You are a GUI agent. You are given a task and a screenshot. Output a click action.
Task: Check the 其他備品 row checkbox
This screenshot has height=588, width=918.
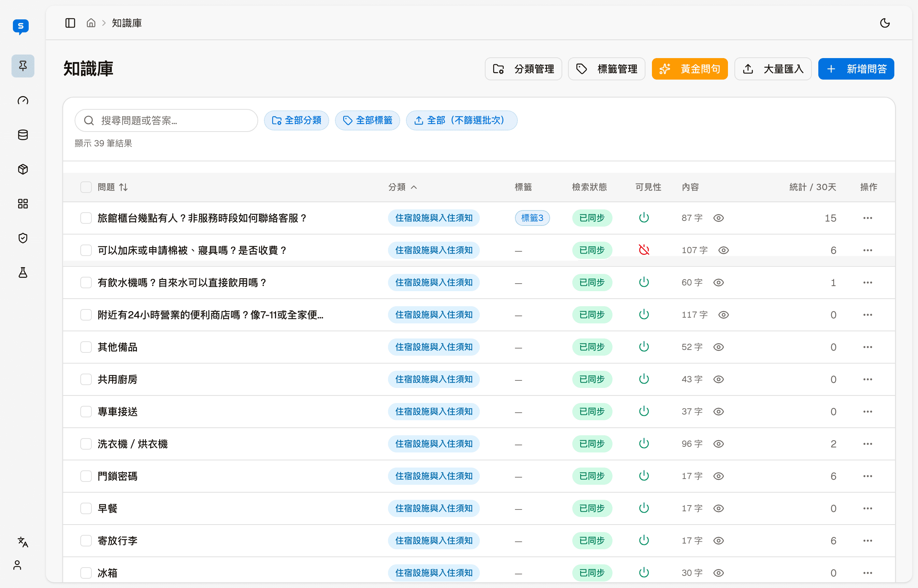[86, 347]
